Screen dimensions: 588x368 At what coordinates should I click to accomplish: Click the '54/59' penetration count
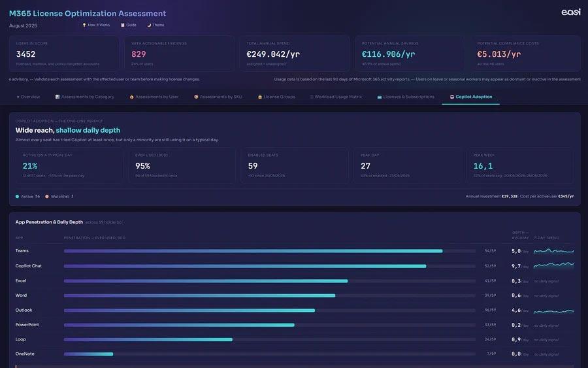click(490, 251)
